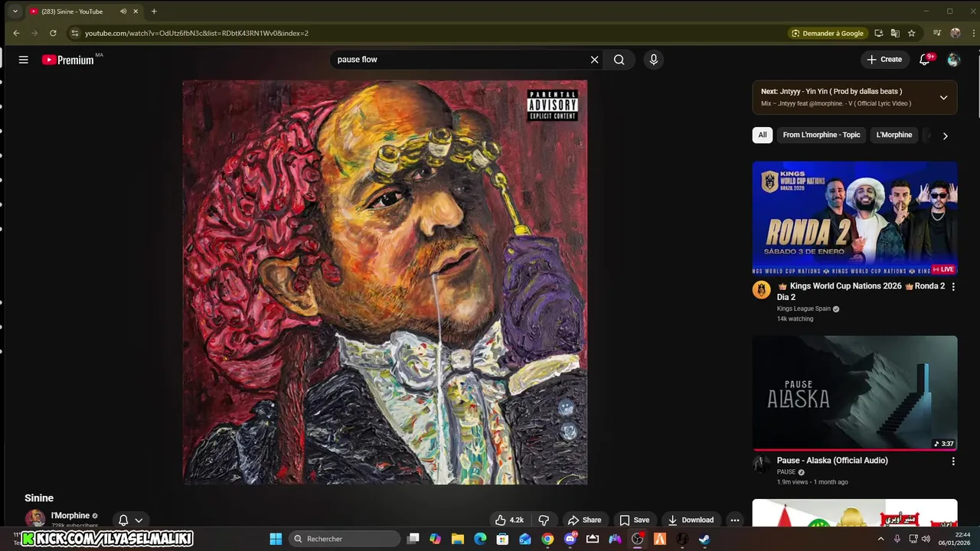Open site information icon in address bar

(74, 33)
